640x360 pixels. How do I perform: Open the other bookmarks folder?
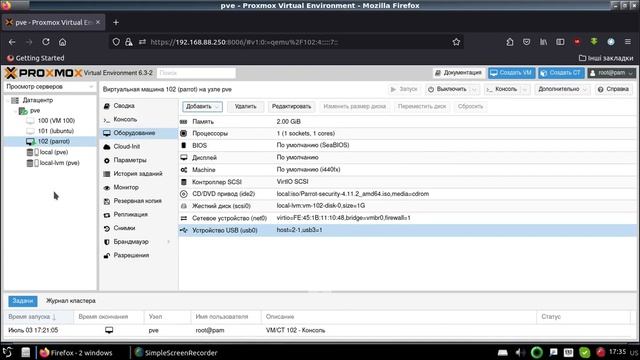[x=606, y=58]
